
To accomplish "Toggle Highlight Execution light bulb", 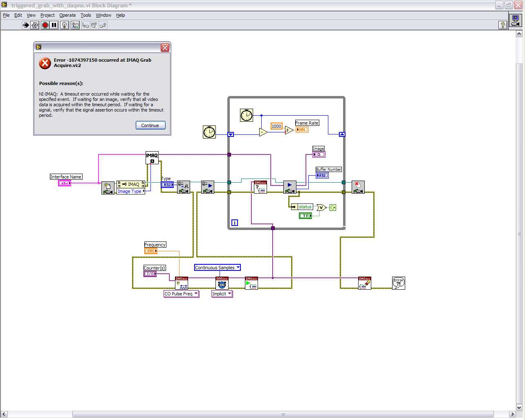I will pos(65,25).
